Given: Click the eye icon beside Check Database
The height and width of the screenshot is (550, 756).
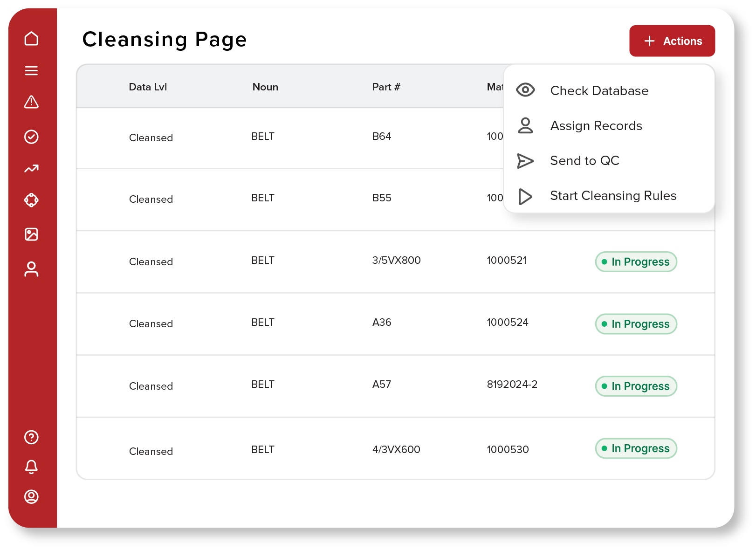Looking at the screenshot, I should click(x=525, y=89).
